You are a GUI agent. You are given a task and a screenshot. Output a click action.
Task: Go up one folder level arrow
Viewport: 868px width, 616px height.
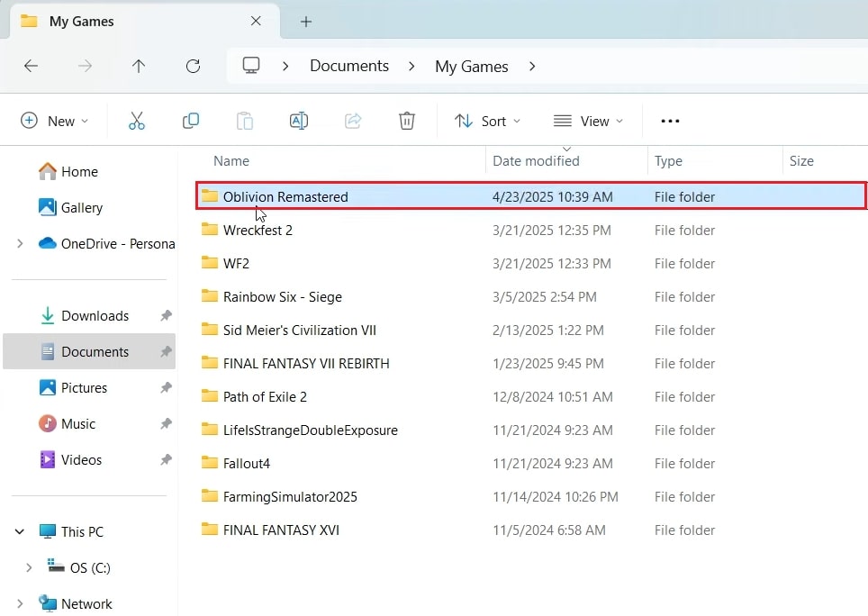click(x=139, y=67)
